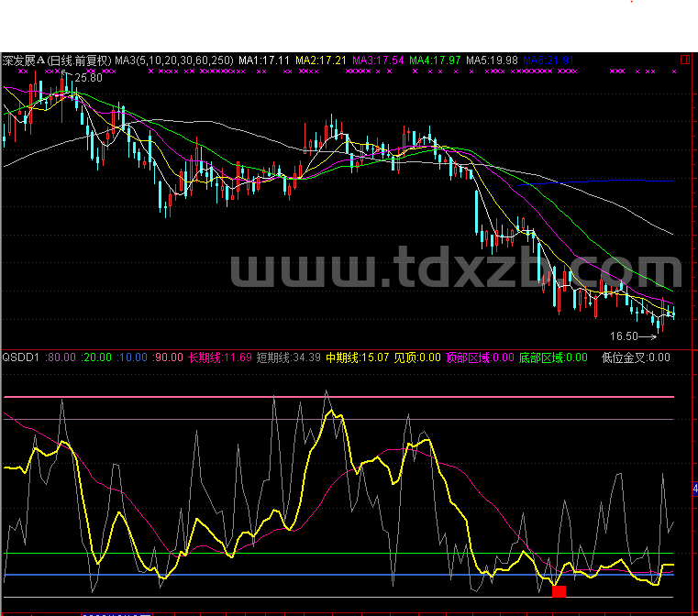Select the 深发展A stock name label
Screen dimensions: 698x616
coord(24,60)
